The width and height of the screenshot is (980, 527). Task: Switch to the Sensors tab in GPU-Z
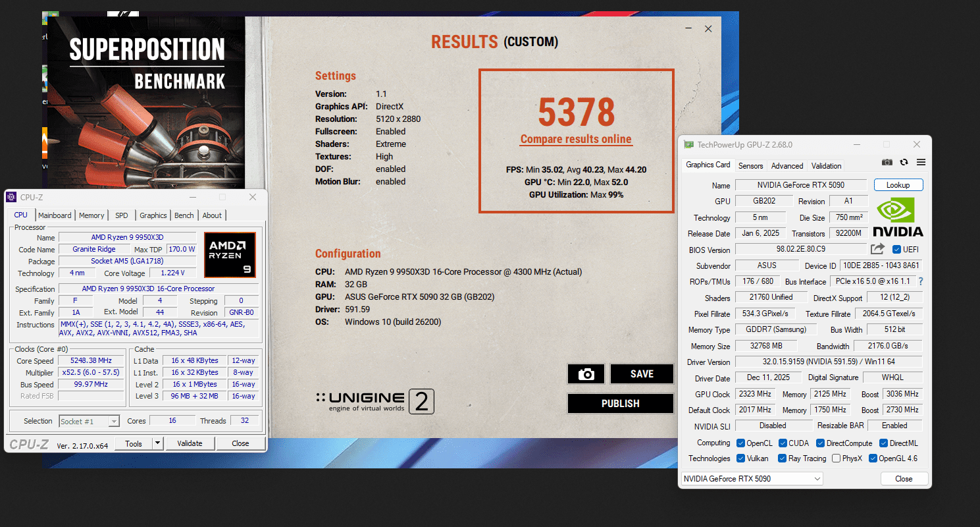(x=750, y=166)
